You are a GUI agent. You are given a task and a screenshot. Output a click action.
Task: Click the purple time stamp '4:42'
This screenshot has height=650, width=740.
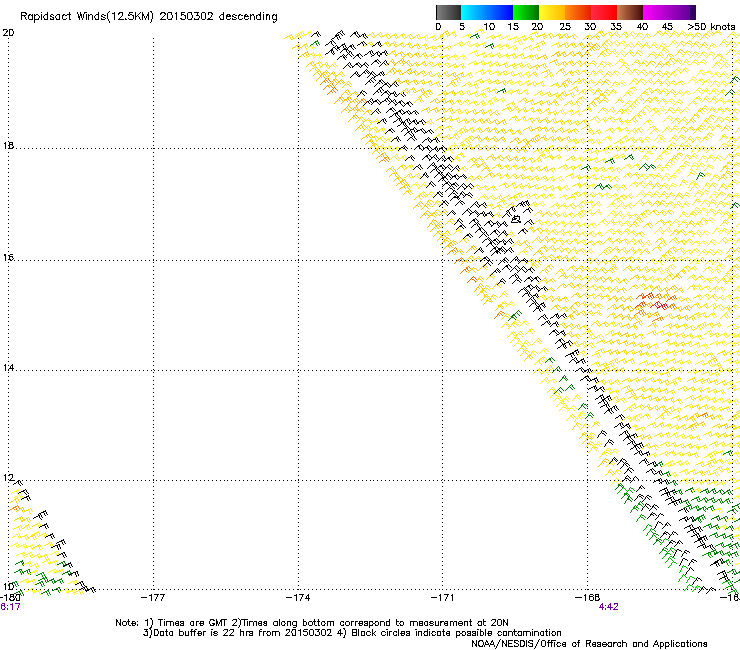(x=608, y=607)
